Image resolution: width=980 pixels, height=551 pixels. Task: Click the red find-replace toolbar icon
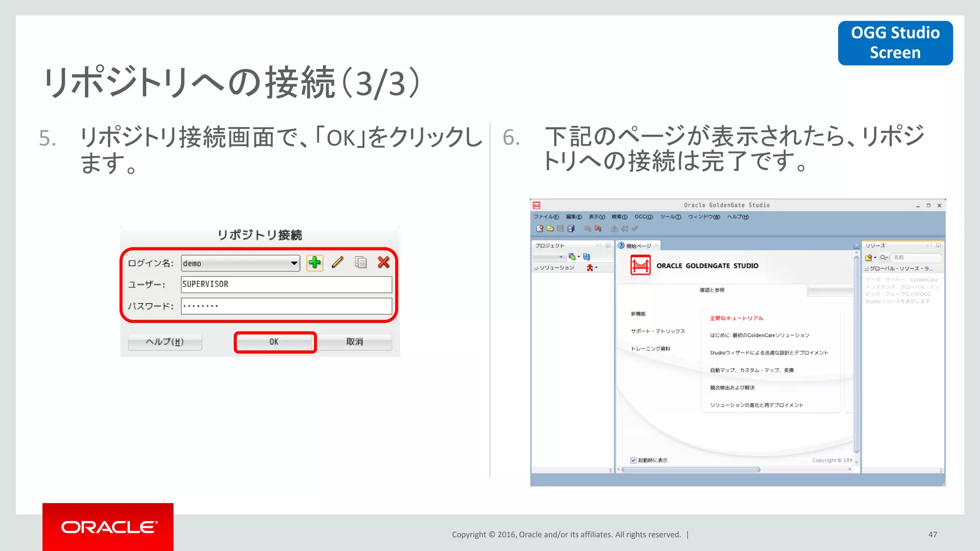598,229
